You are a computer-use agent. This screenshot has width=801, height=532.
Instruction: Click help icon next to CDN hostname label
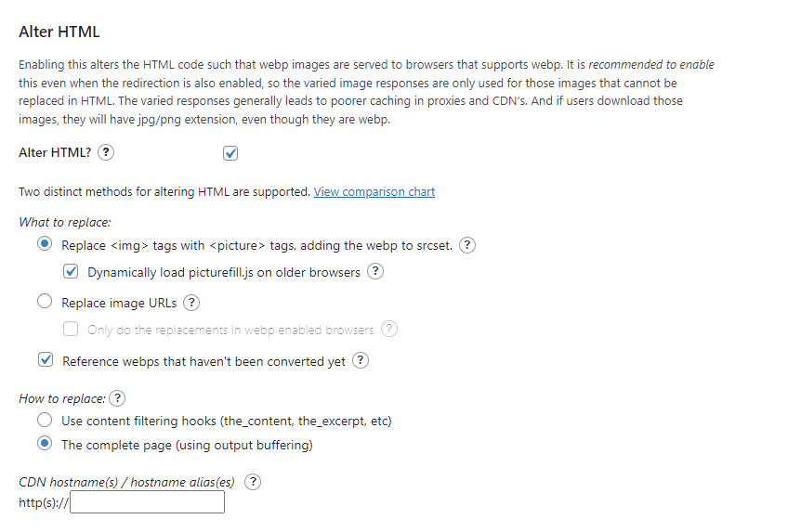253,482
